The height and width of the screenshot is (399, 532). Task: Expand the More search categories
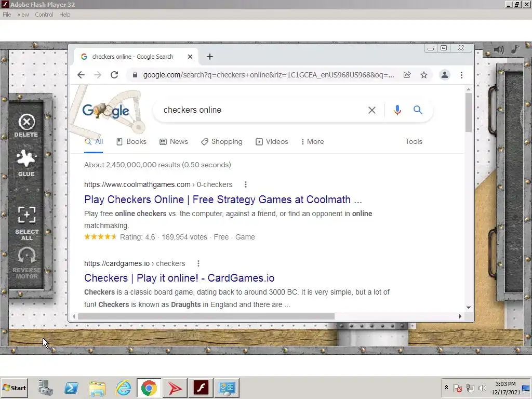point(312,142)
